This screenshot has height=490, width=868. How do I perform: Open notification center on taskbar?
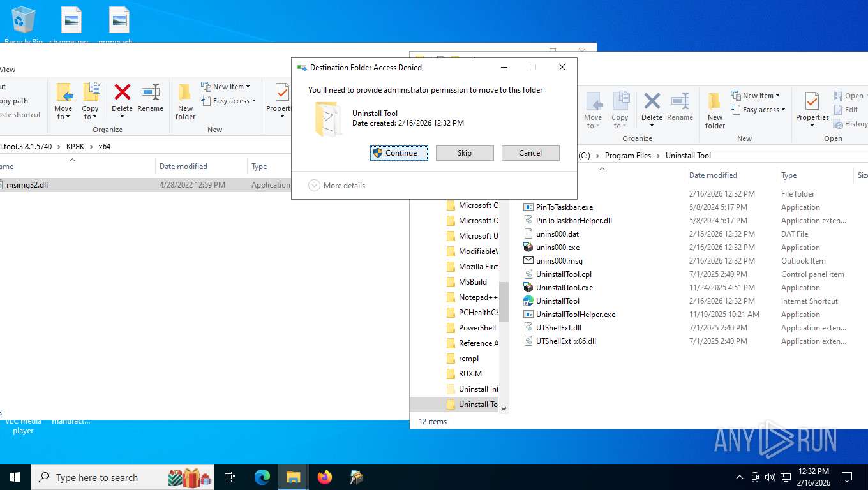[x=847, y=477]
